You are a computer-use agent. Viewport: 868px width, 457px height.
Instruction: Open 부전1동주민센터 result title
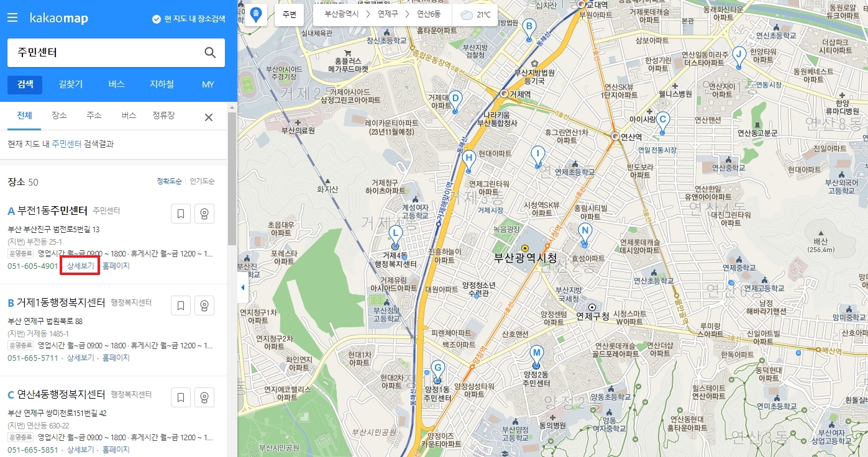[x=53, y=211]
